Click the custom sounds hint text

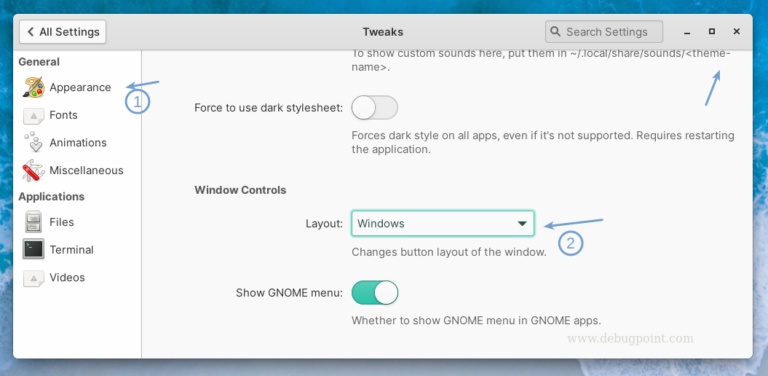point(541,60)
